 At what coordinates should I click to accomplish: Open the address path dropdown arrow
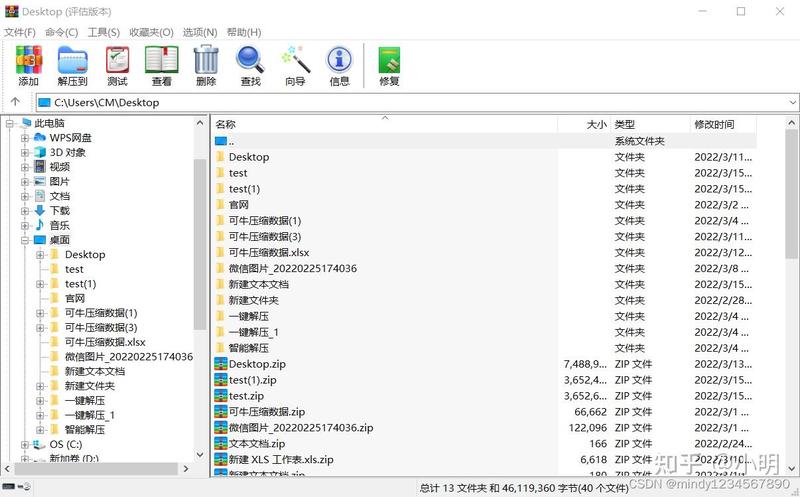tap(792, 103)
